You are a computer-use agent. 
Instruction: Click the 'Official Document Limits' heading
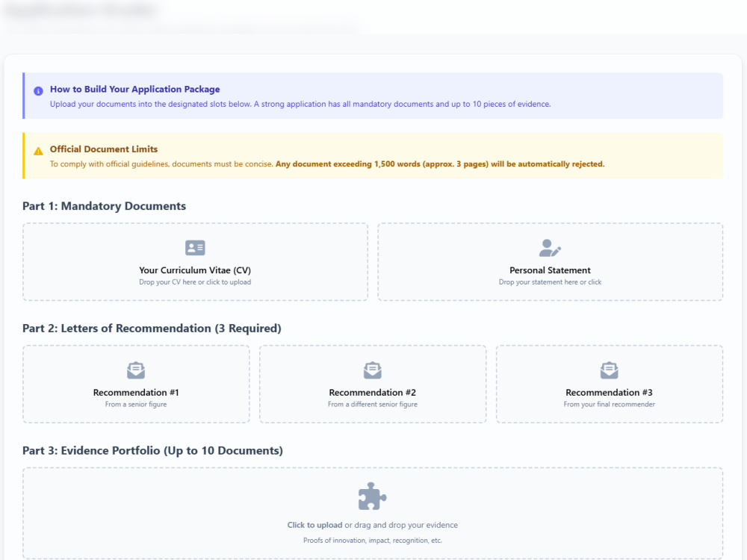(104, 149)
